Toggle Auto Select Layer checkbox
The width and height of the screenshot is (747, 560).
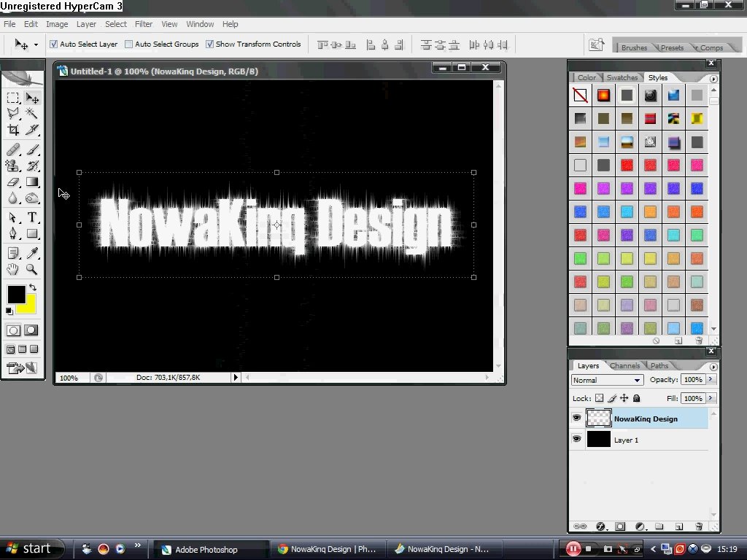point(53,44)
